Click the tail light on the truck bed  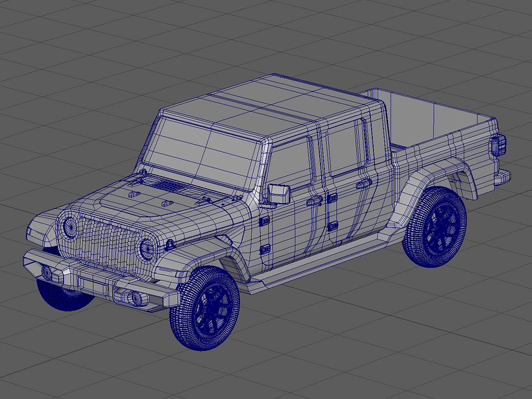[x=498, y=145]
